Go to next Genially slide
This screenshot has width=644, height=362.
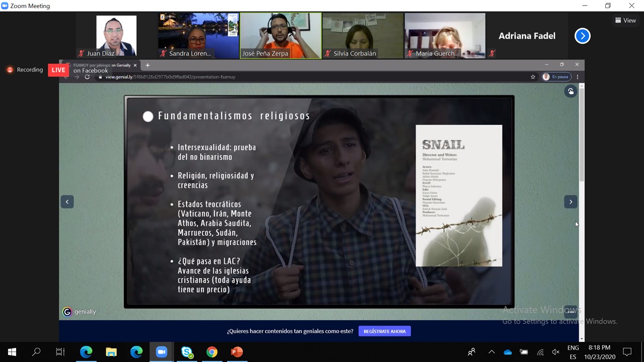click(x=571, y=202)
